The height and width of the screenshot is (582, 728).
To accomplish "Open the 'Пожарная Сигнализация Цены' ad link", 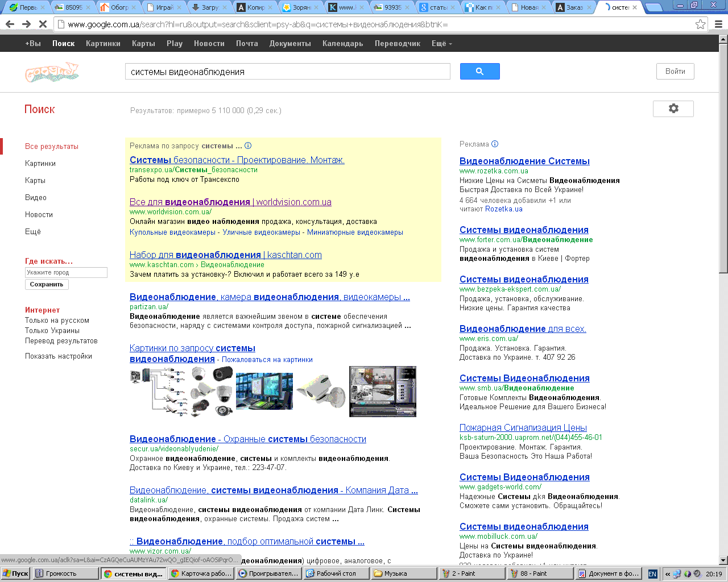I will point(523,427).
